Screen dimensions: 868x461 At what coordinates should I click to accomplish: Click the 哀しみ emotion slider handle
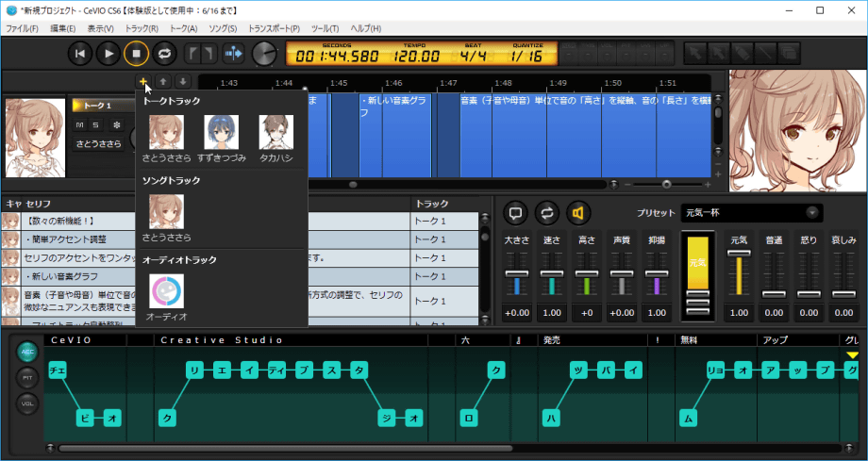[x=843, y=294]
